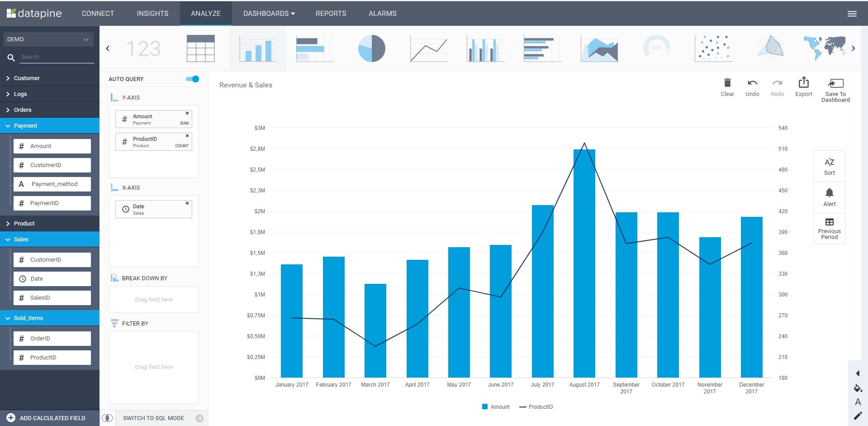Select the SalesID field
Screen dimensions: 868x426
click(52, 298)
